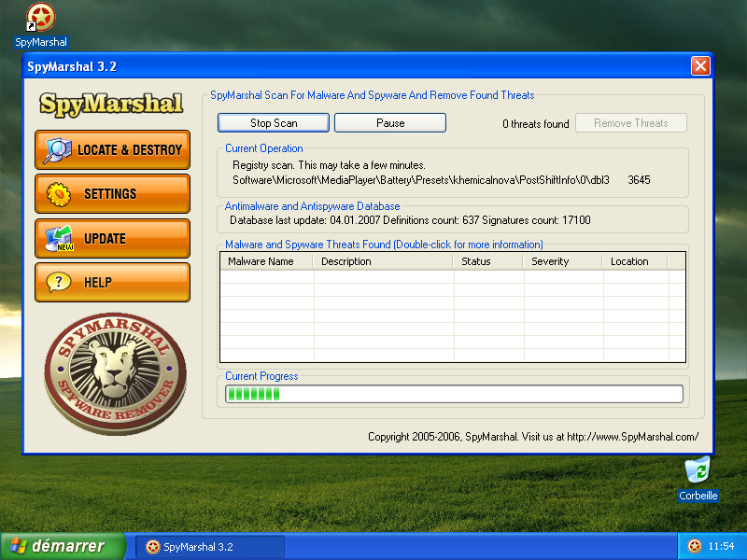Sort by the Description column header

pos(383,261)
